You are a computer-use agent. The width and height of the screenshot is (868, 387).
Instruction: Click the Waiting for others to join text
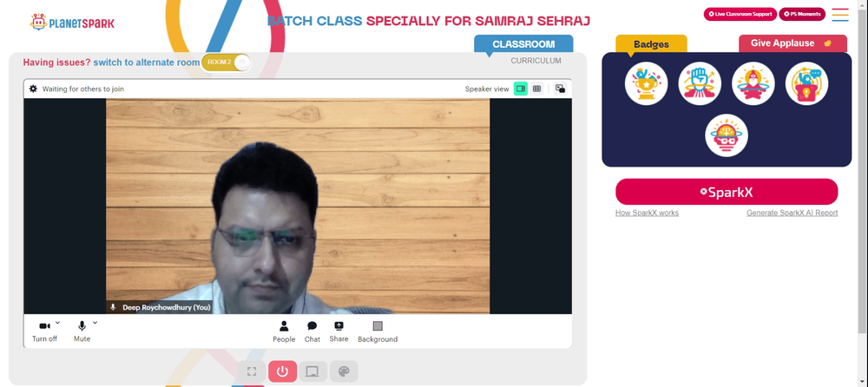tap(83, 89)
